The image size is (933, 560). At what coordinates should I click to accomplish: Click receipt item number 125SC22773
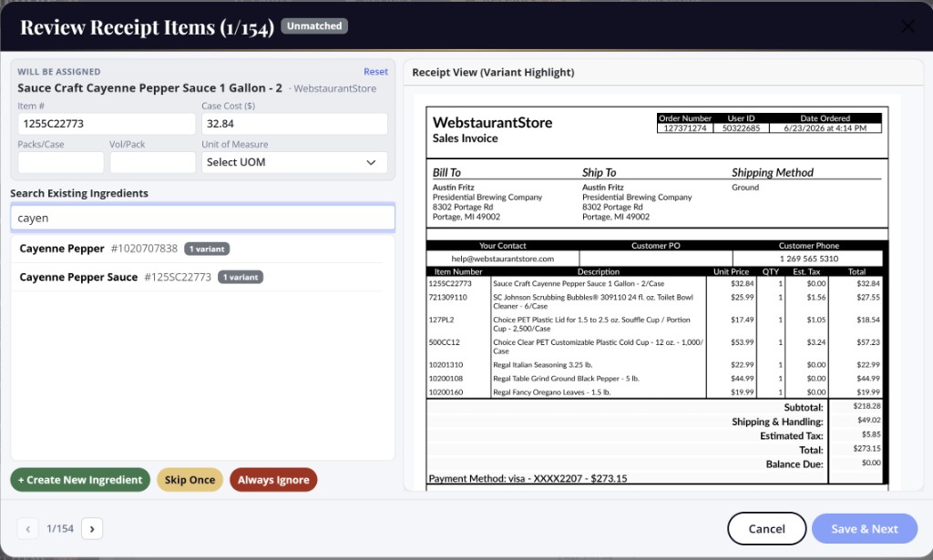coord(450,283)
